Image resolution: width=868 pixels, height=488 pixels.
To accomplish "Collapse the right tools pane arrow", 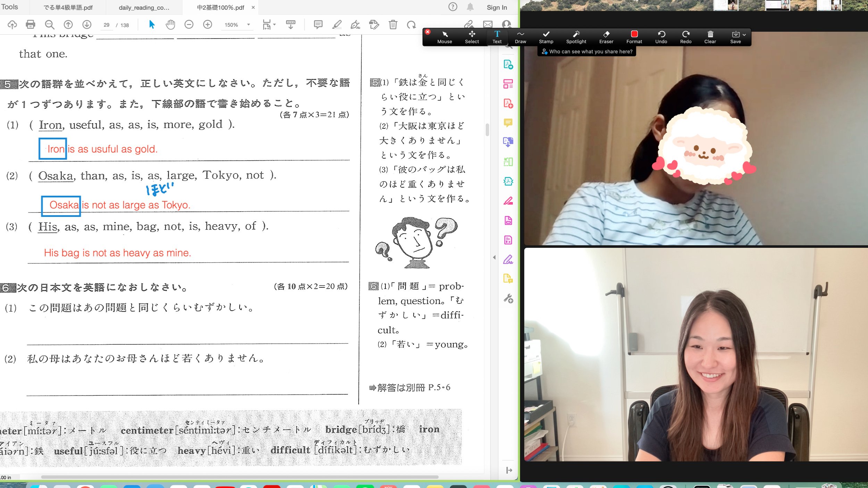I will click(x=494, y=257).
